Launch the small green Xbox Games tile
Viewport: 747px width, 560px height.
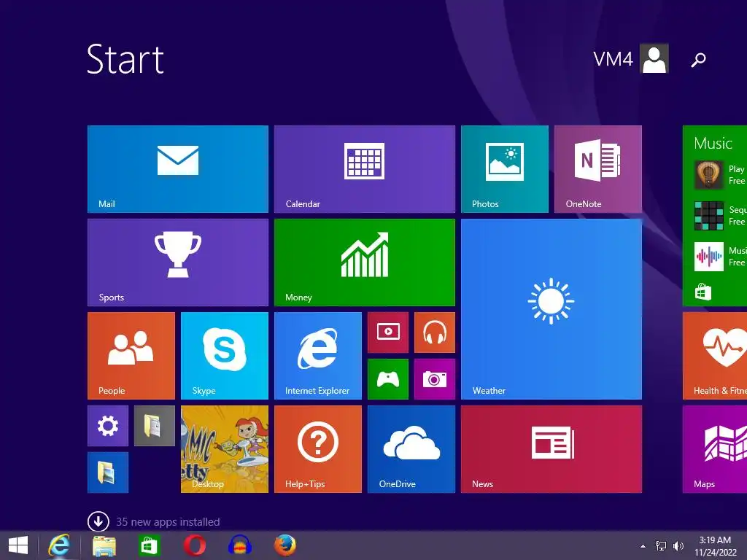[388, 379]
